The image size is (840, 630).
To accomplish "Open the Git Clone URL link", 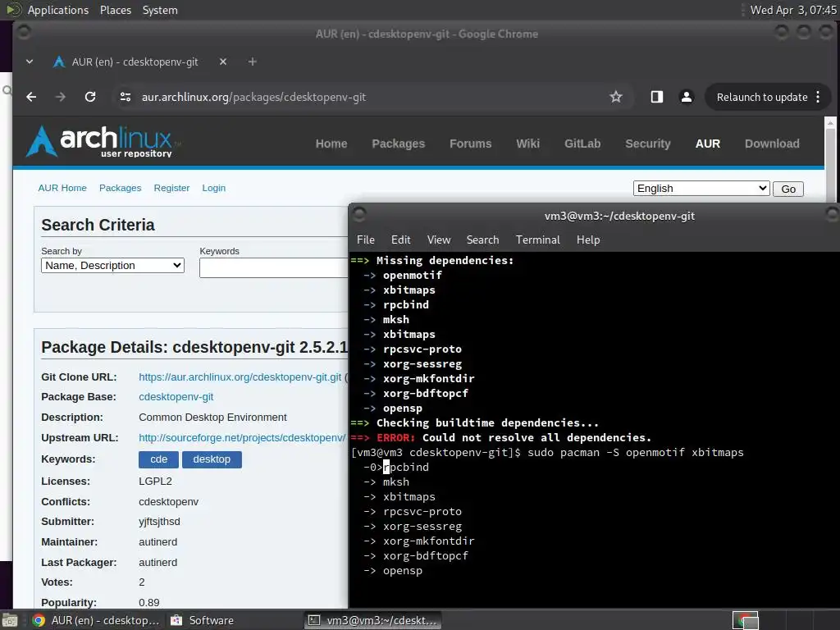I will click(x=240, y=377).
